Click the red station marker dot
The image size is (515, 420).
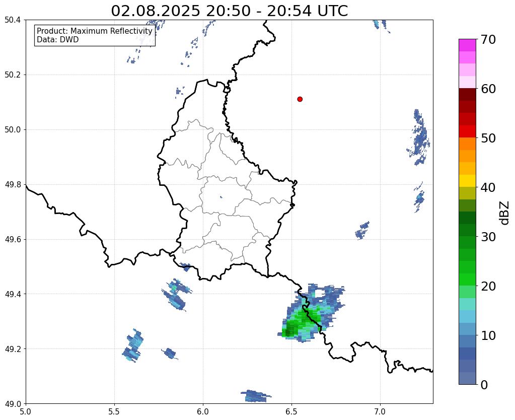[300, 99]
